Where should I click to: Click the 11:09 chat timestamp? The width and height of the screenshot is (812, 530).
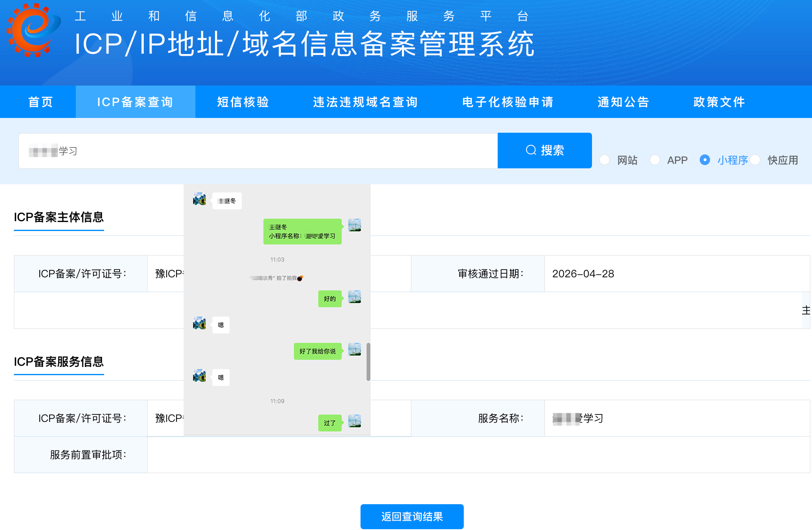pos(277,401)
